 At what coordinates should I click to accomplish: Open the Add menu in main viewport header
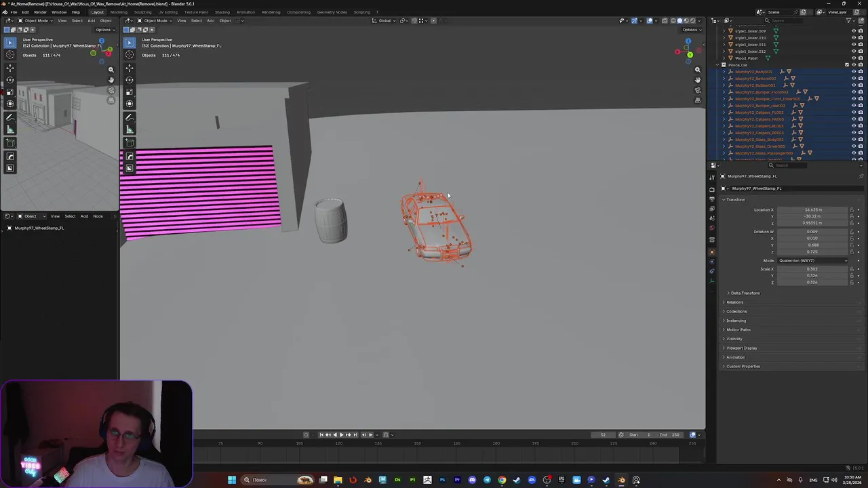(210, 20)
